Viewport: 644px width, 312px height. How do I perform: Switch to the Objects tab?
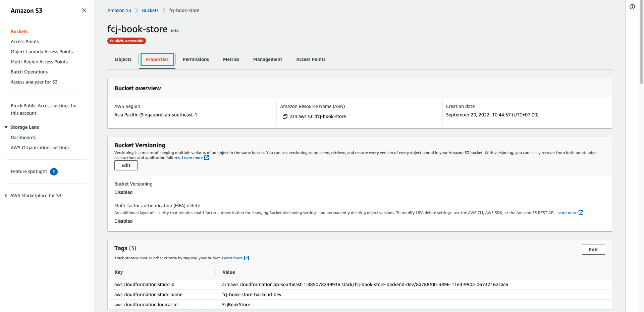click(x=123, y=59)
